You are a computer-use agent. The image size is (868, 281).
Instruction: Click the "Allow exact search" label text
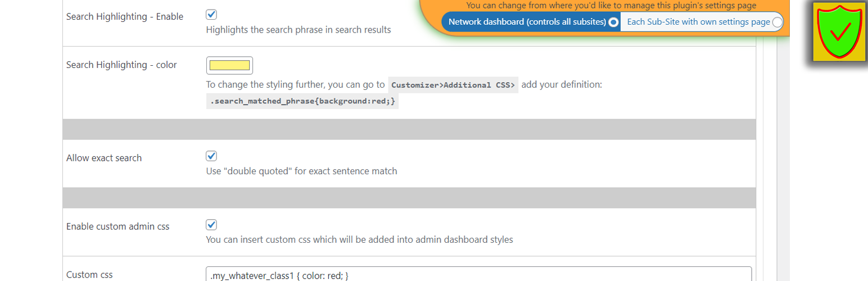click(104, 158)
